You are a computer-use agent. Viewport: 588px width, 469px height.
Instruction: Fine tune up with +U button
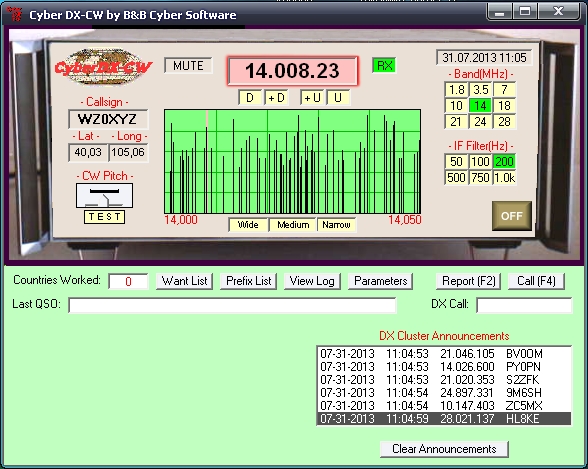point(312,98)
